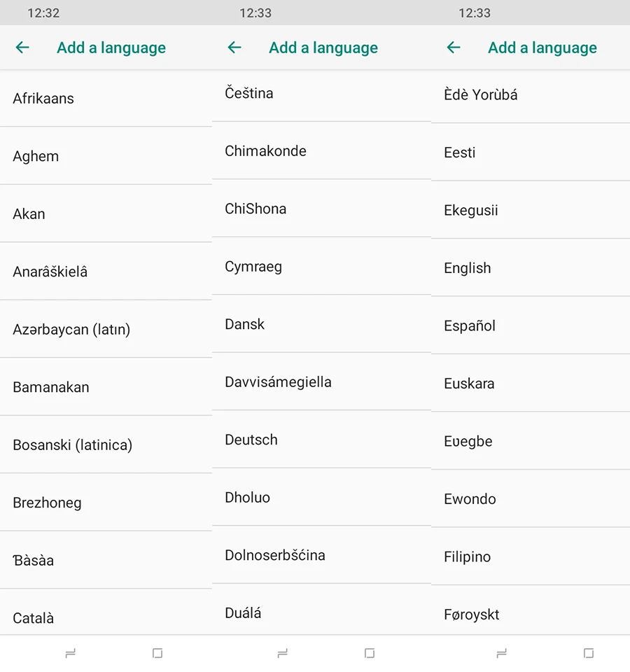Select Filipino language option
Screen dimensions: 630x672
coord(531,556)
